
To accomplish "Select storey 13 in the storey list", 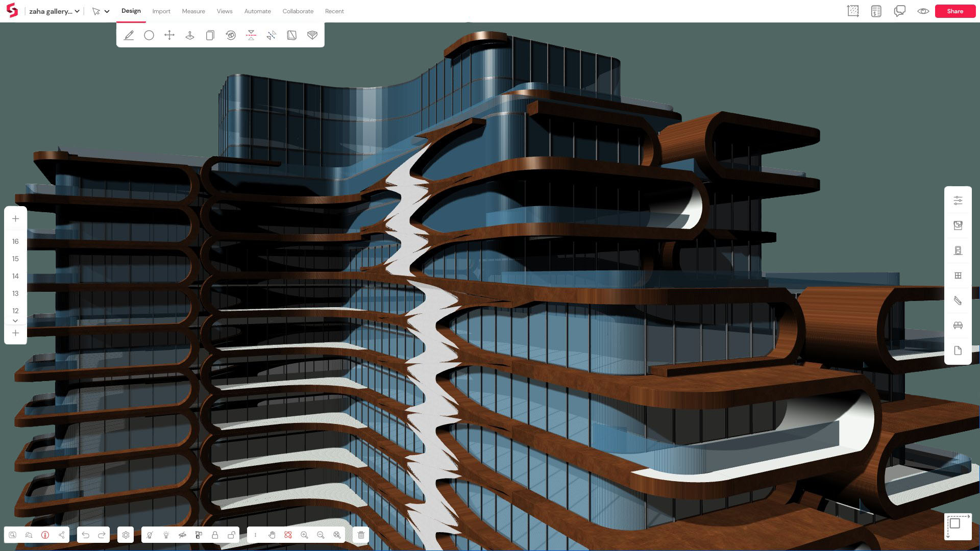I will click(15, 293).
